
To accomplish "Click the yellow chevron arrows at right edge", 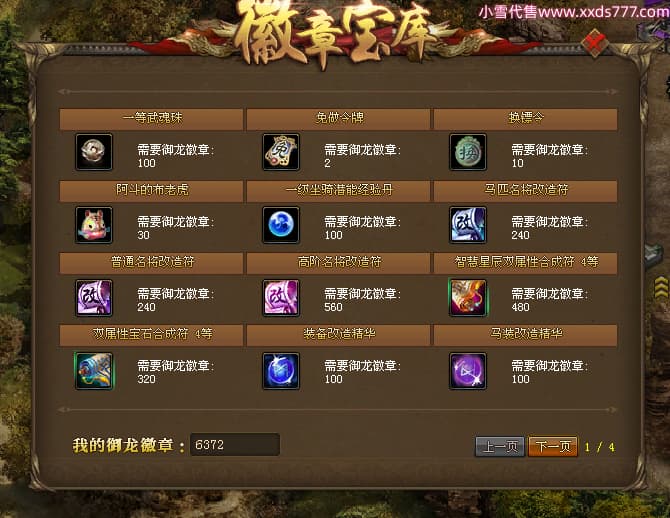I will point(661,287).
